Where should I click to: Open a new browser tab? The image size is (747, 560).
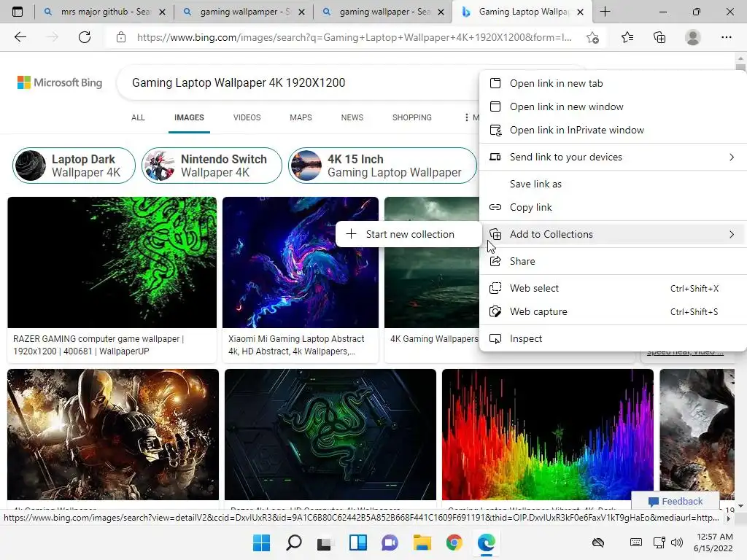coord(605,12)
